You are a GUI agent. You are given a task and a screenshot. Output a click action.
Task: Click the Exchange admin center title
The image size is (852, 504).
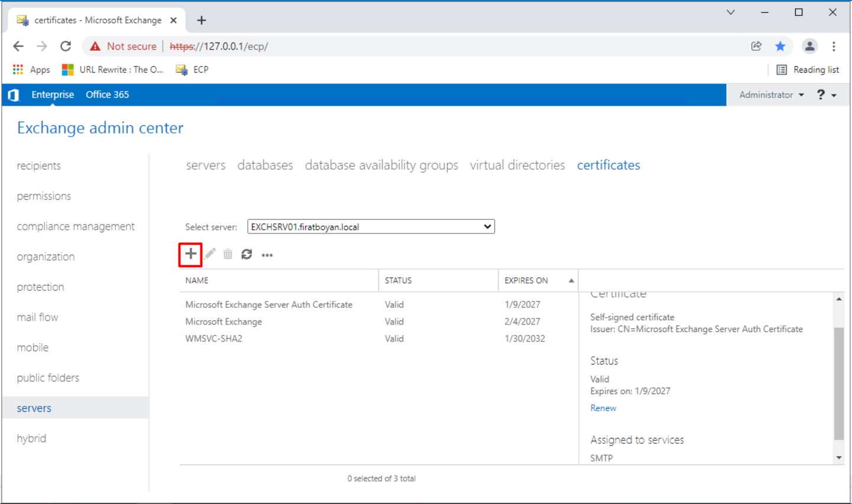coord(100,128)
